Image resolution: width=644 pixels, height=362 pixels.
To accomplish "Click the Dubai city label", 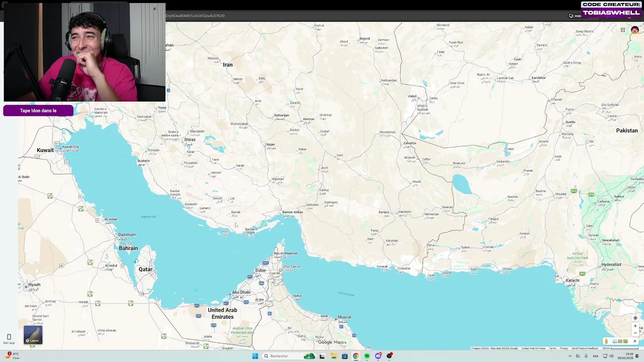I will [x=260, y=270].
